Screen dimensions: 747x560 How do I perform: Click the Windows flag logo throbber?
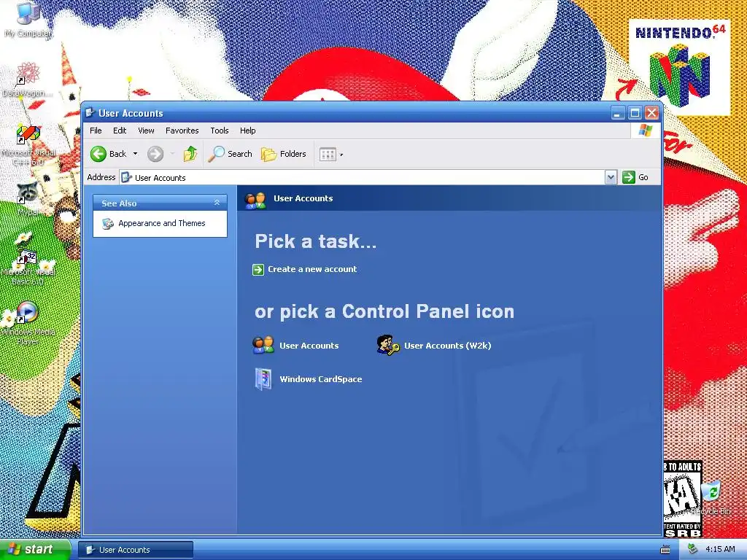[645, 131]
